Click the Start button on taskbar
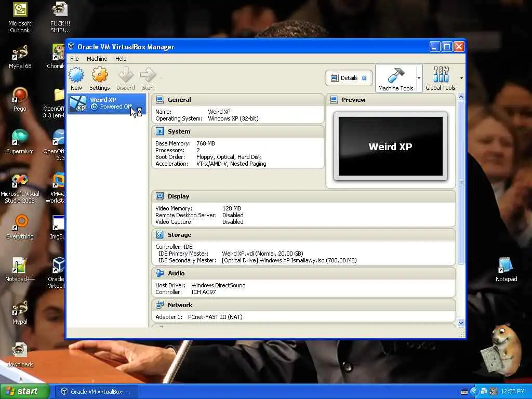The image size is (532, 399). [25, 392]
